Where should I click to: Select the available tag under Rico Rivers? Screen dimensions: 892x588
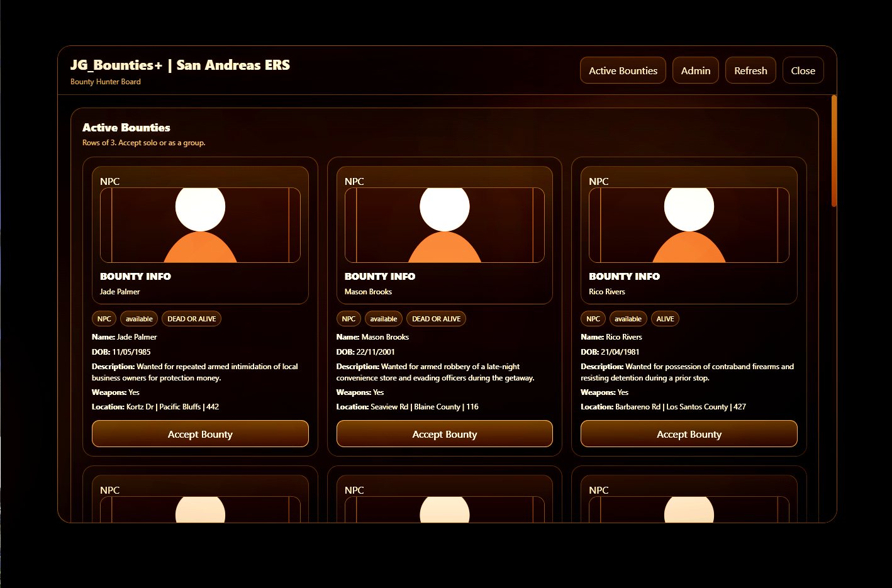tap(628, 319)
